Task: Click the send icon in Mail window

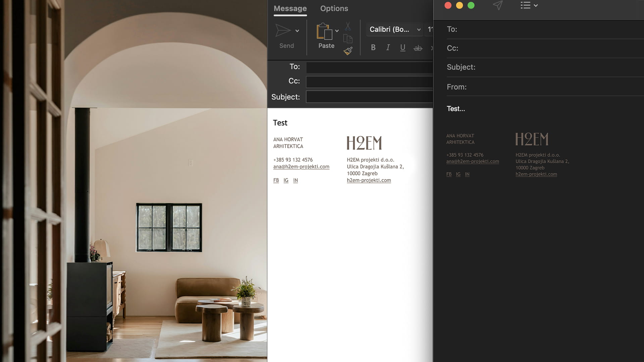Action: tap(498, 5)
